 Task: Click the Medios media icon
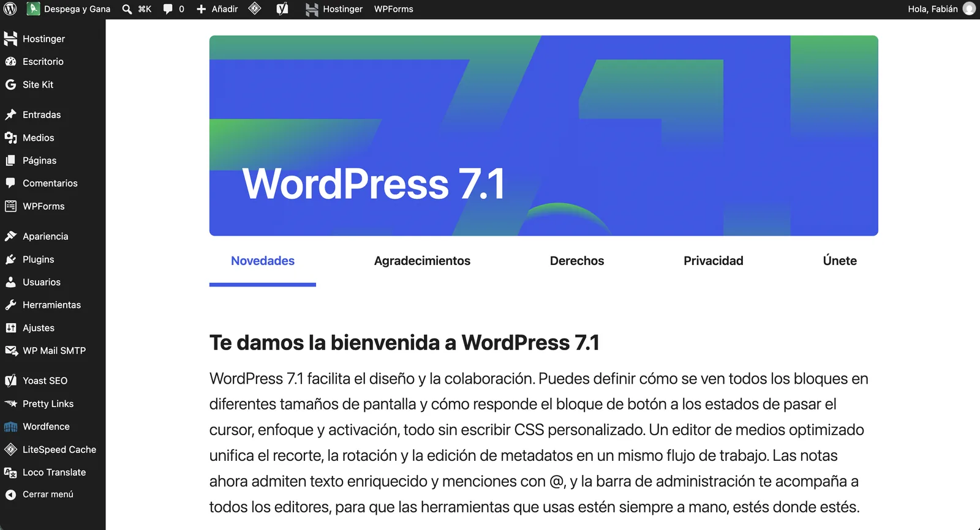(x=10, y=138)
